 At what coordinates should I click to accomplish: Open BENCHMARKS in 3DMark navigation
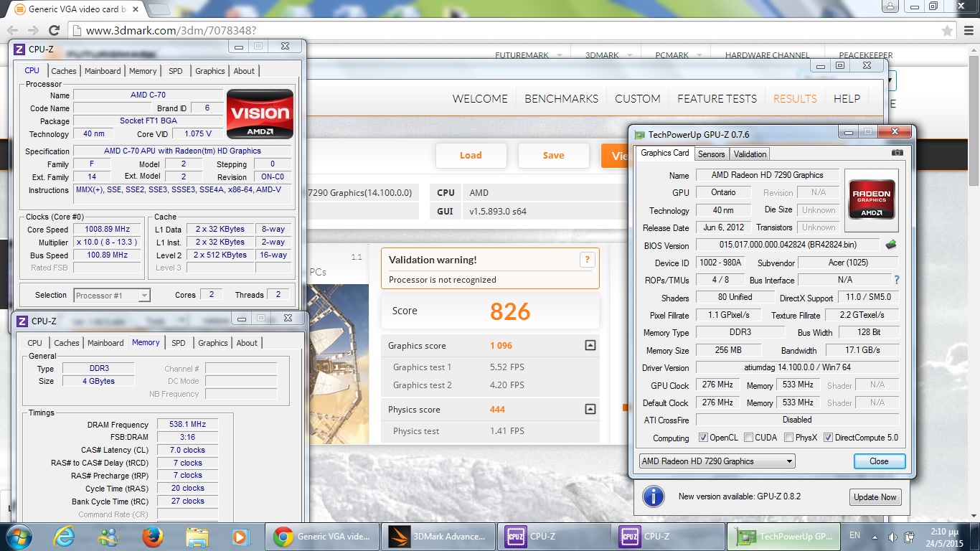(561, 99)
